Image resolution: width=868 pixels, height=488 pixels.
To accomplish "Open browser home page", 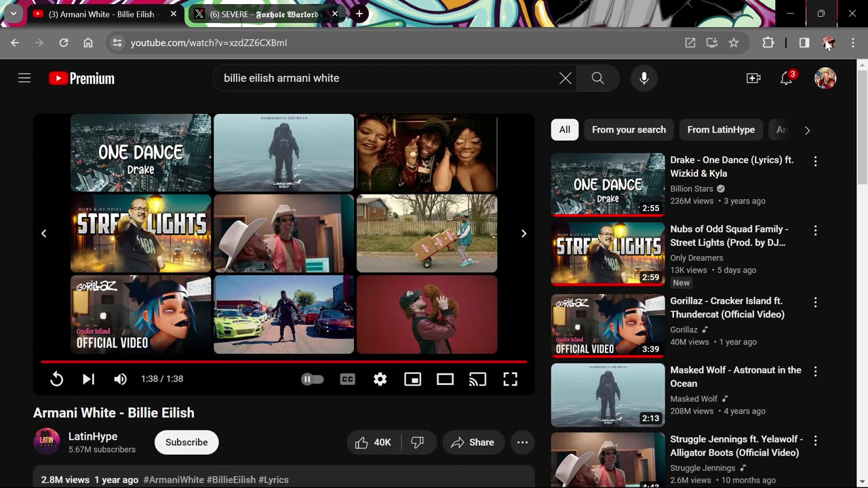I will pos(88,43).
